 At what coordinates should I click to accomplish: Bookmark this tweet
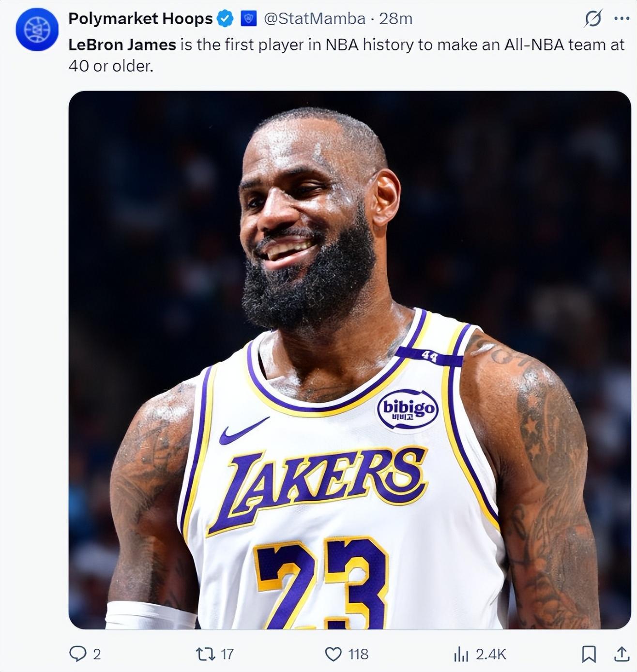589,654
